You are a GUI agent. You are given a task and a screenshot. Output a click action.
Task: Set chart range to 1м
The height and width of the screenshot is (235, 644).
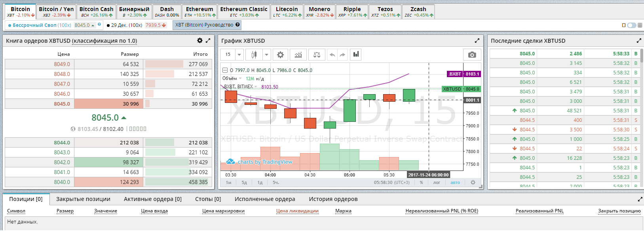click(228, 182)
